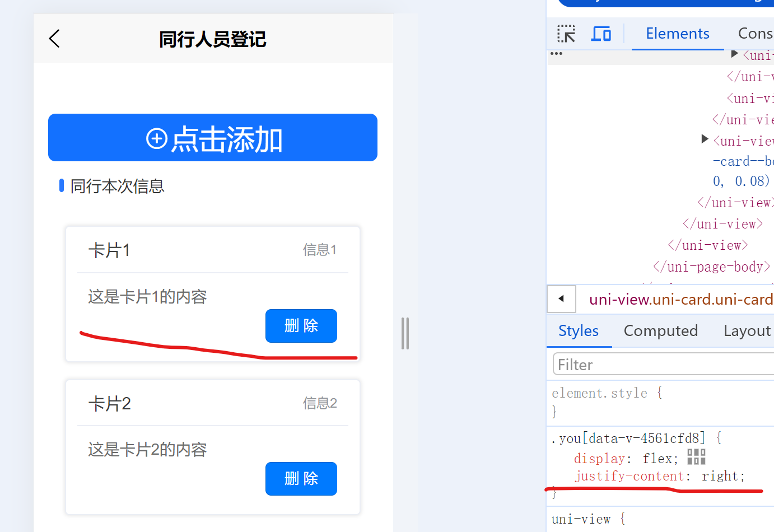The image size is (774, 532).
Task: Open the Elements tab in DevTools
Action: click(x=678, y=34)
